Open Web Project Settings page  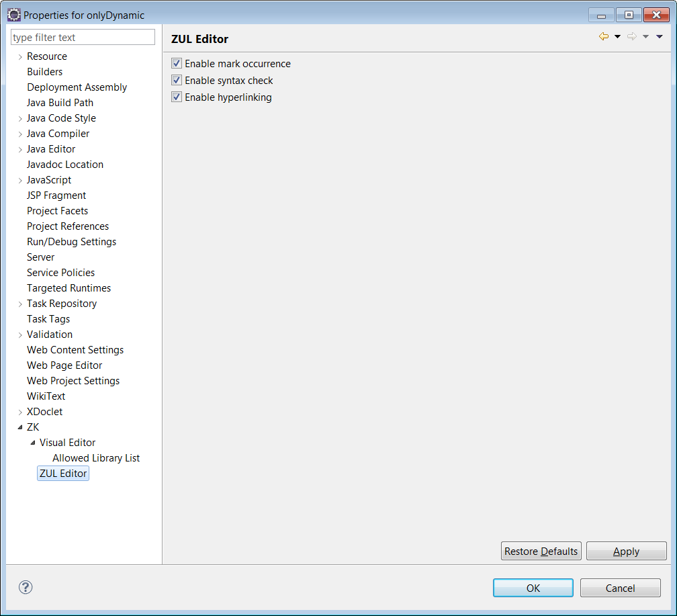[73, 381]
